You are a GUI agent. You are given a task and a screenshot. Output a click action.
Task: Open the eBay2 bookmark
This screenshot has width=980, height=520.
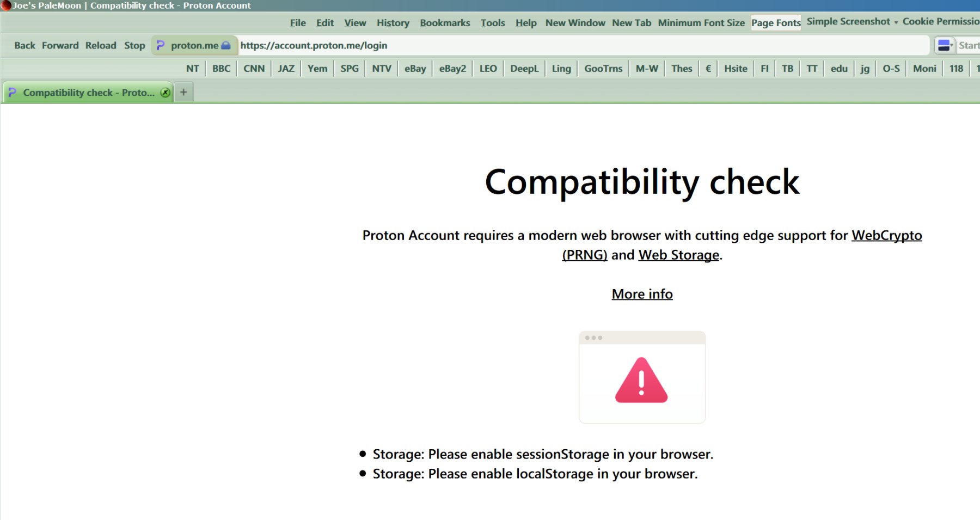[x=452, y=69]
